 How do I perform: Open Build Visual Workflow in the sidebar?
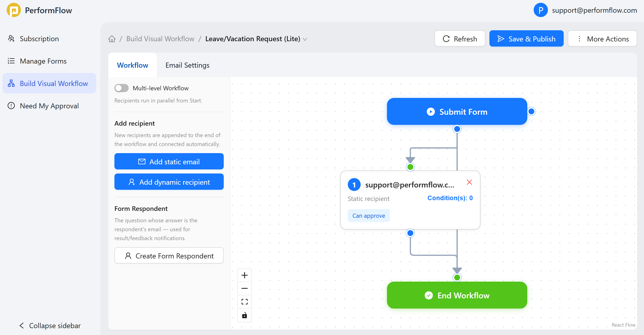tap(49, 83)
